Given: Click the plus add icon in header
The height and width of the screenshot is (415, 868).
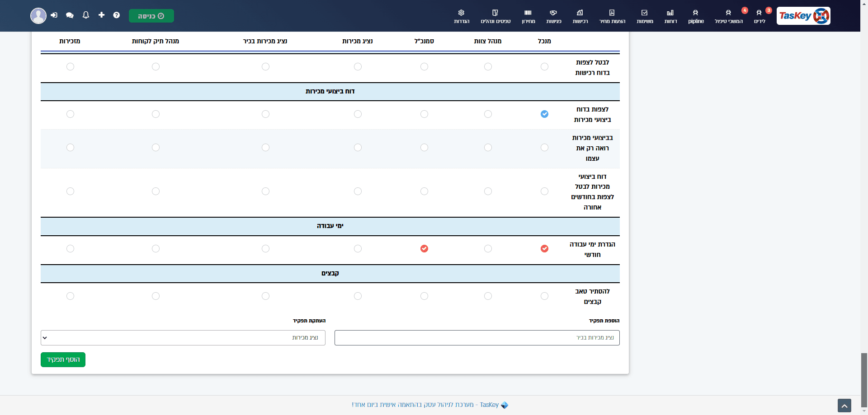Looking at the screenshot, I should coord(101,15).
